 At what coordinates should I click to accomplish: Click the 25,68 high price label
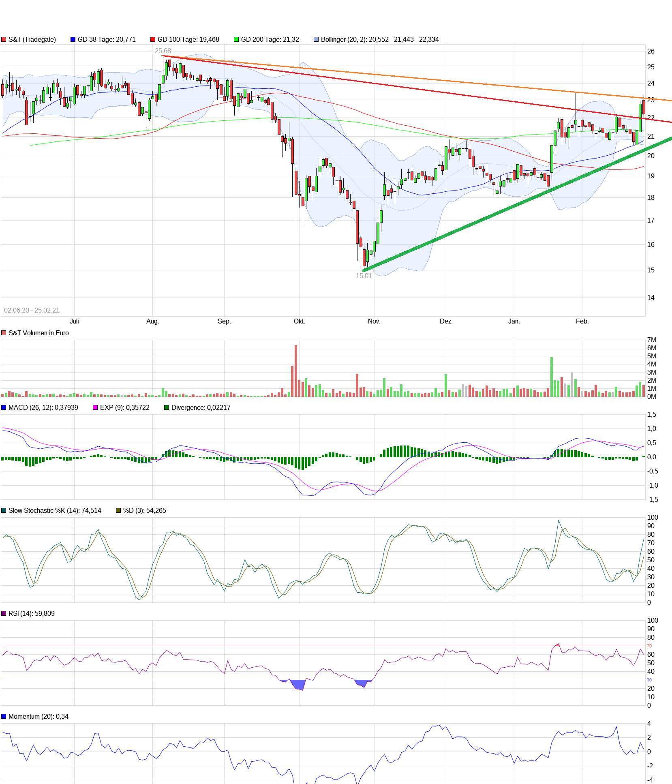162,51
